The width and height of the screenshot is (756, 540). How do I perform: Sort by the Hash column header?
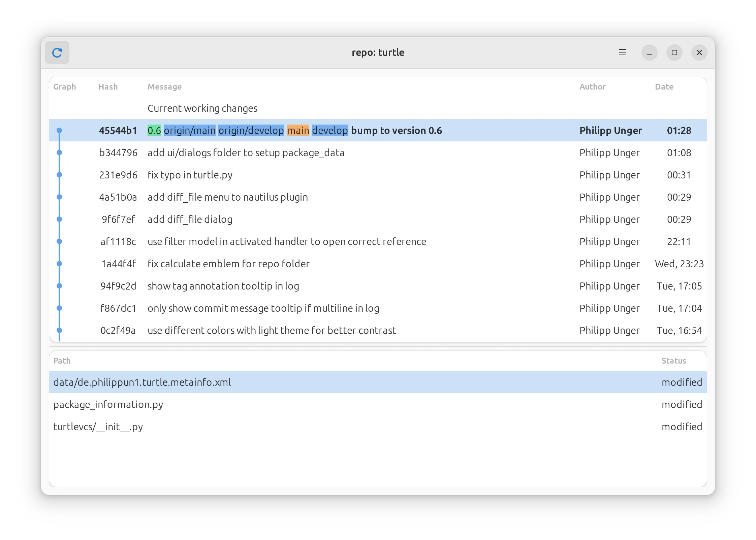tap(108, 87)
